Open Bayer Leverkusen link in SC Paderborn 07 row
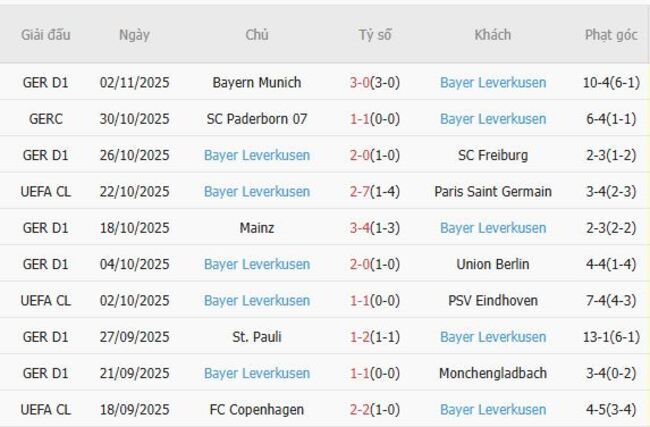650x427 pixels. (493, 119)
